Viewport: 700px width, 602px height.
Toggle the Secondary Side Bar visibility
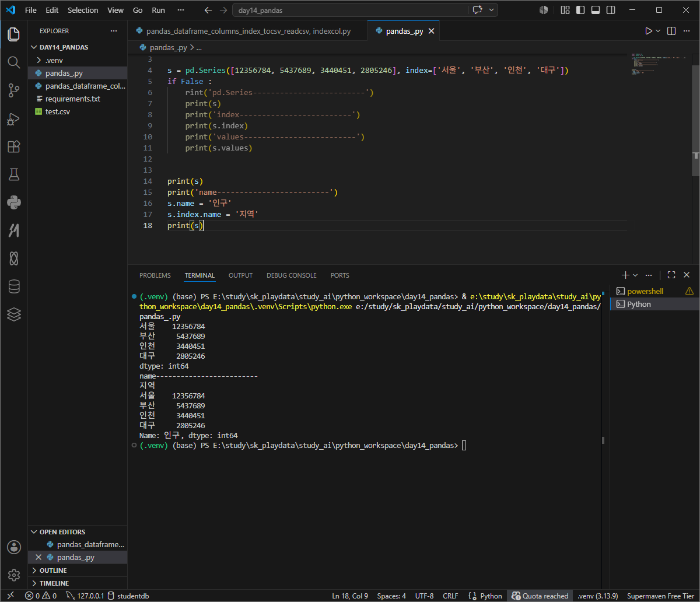(611, 10)
